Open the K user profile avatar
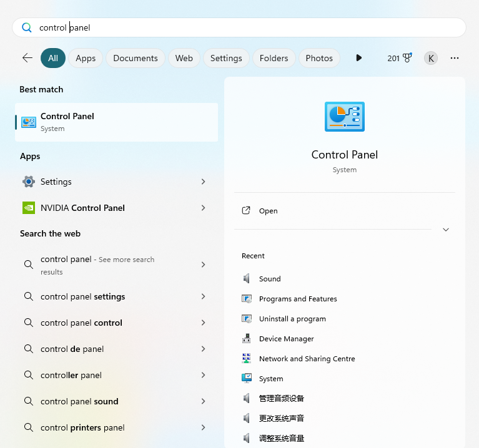Screen dimensions: 479x448 (x=431, y=58)
